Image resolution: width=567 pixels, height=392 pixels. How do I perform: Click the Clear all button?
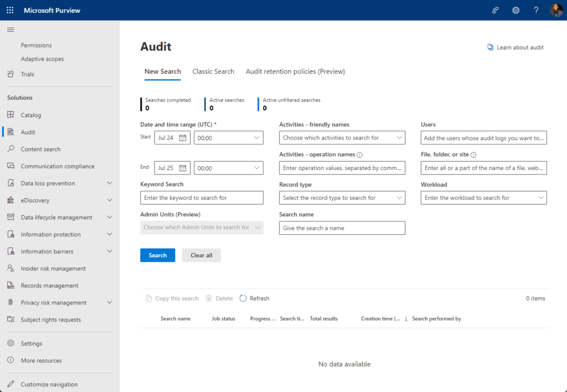point(202,255)
